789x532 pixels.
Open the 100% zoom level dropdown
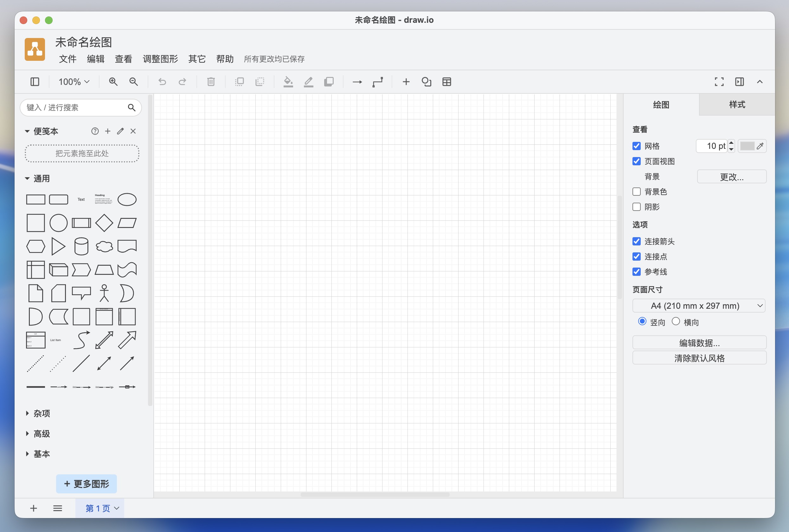[x=74, y=82]
